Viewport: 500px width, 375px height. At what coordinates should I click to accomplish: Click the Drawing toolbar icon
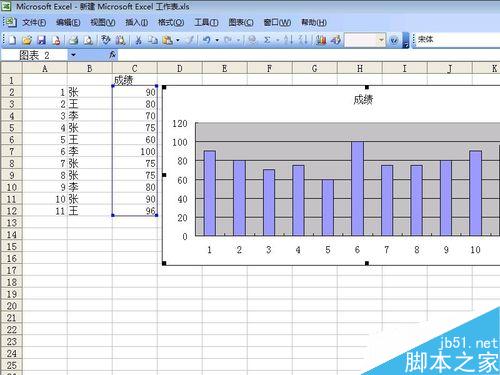tap(336, 40)
